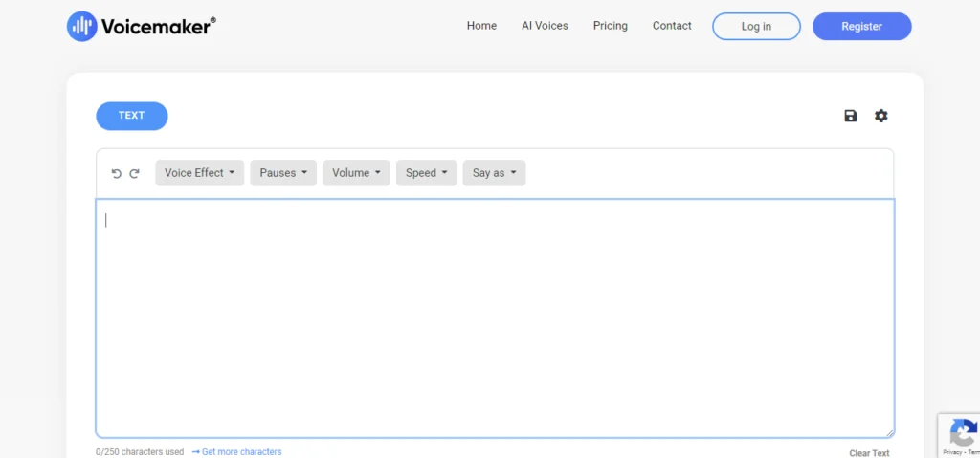Viewport: 980px width, 458px height.
Task: Click the save floppy disk icon
Action: click(850, 116)
